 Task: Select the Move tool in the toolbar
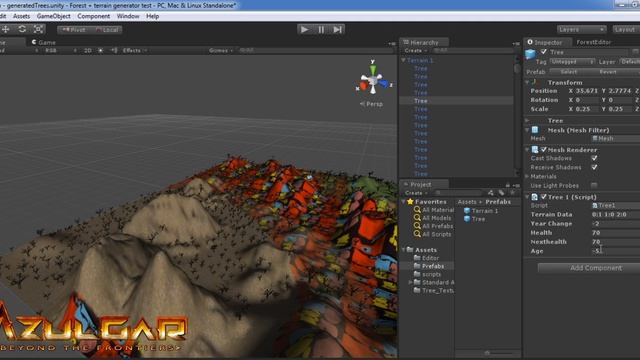pyautogui.click(x=5, y=29)
